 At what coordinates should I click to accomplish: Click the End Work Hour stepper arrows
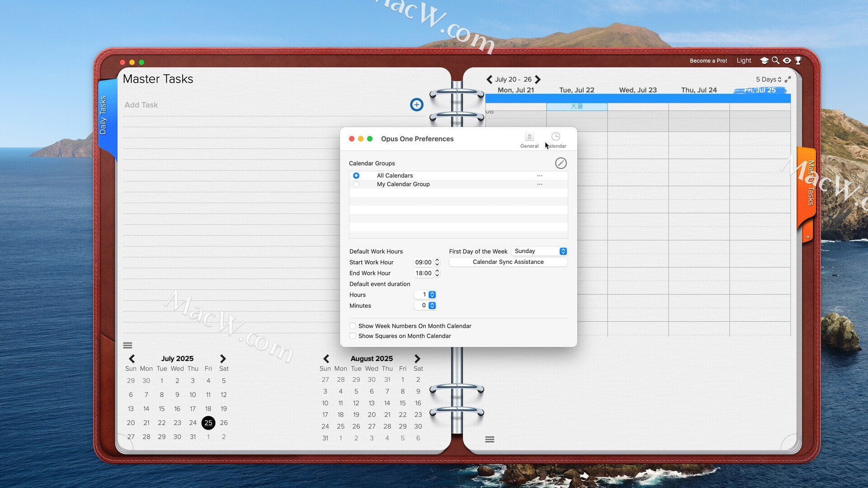pyautogui.click(x=437, y=273)
